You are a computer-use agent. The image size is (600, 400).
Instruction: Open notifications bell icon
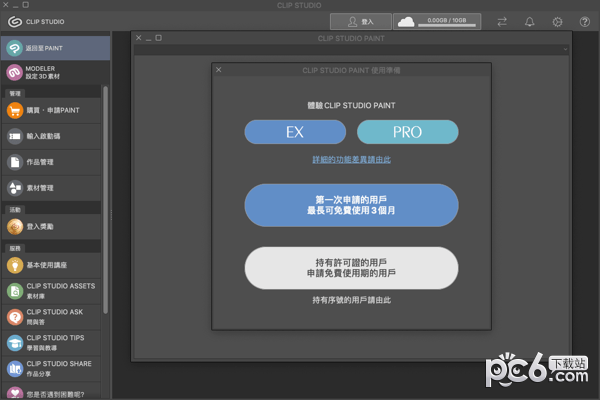point(530,22)
